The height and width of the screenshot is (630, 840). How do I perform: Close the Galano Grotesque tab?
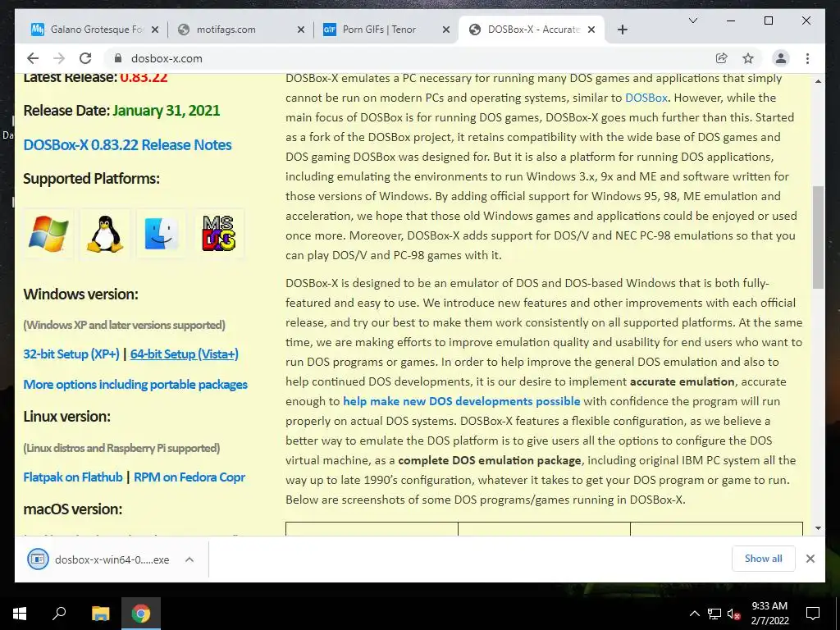point(155,30)
